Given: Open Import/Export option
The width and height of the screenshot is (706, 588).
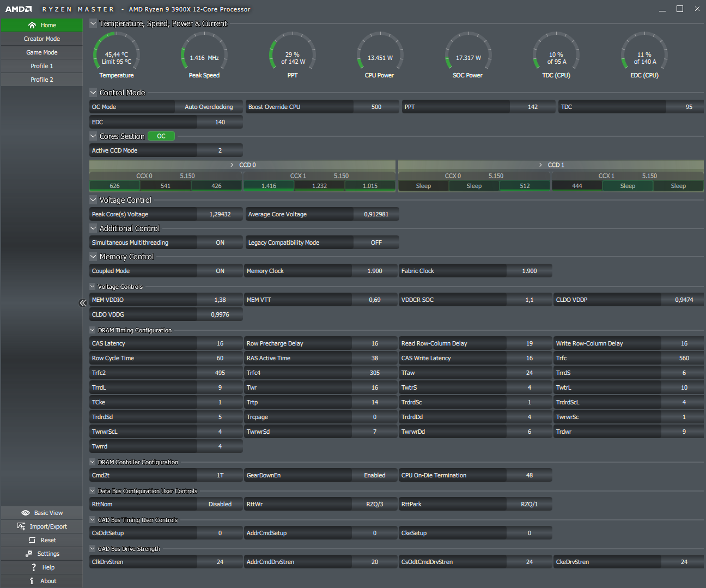Looking at the screenshot, I should tap(42, 526).
